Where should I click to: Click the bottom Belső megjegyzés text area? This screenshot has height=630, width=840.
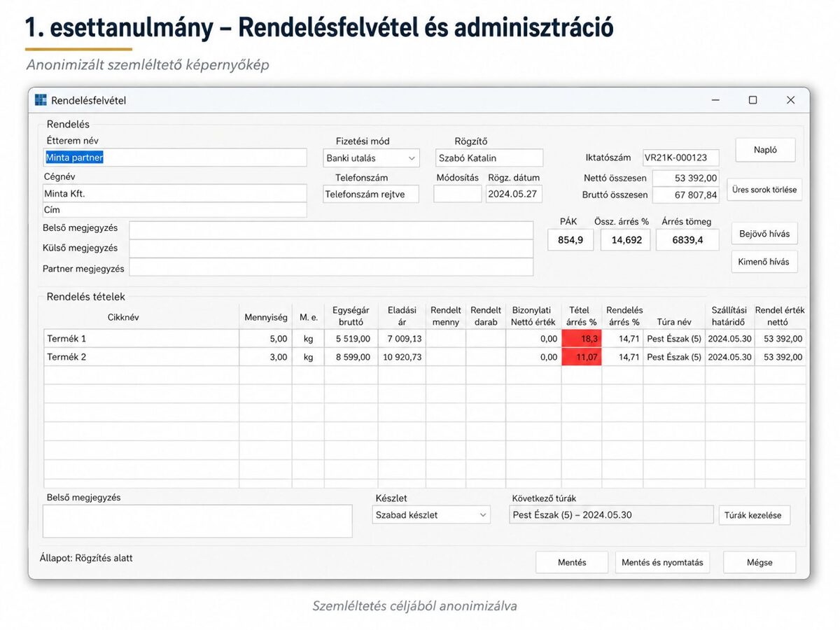click(197, 521)
